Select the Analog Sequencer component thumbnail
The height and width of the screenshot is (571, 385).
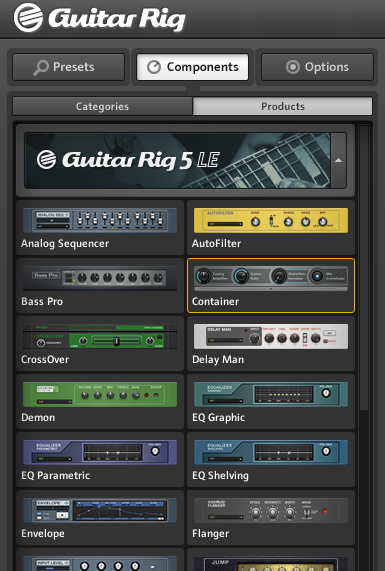pos(100,221)
